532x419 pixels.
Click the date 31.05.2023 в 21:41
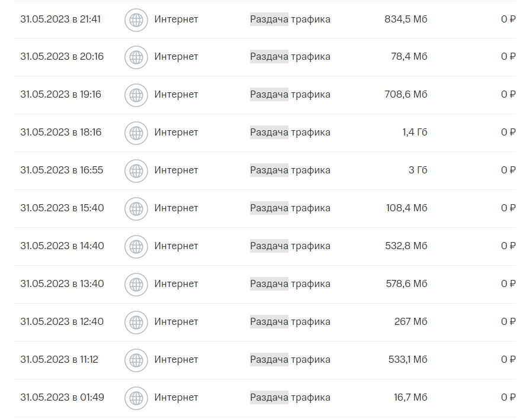60,19
